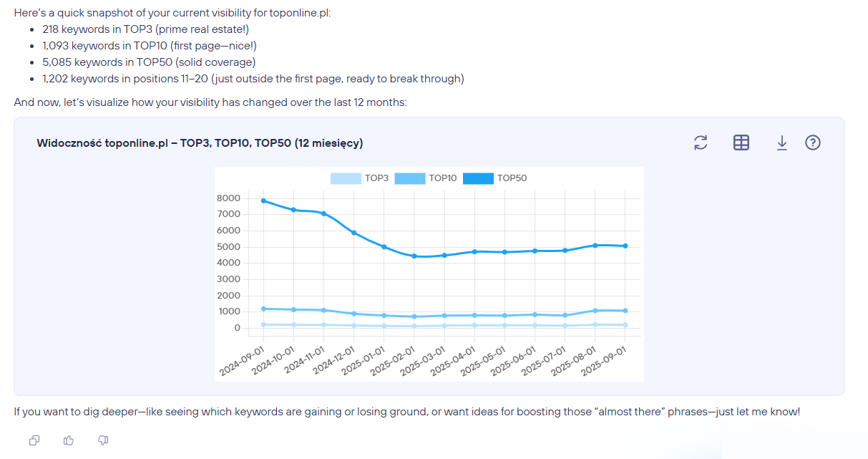Screen dimensions: 868x459
Task: Open the table view icon
Action: pos(741,142)
